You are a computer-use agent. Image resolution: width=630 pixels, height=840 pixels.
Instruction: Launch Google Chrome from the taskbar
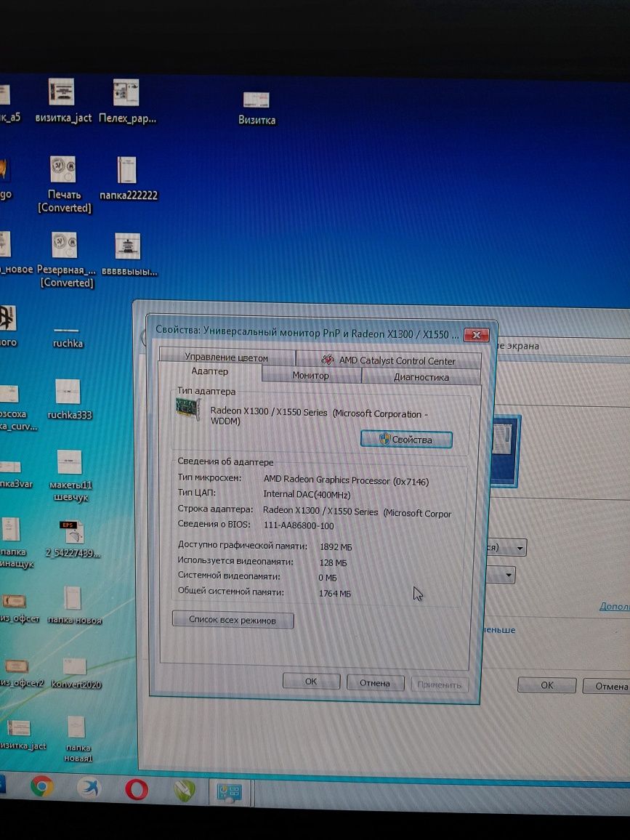tap(42, 786)
